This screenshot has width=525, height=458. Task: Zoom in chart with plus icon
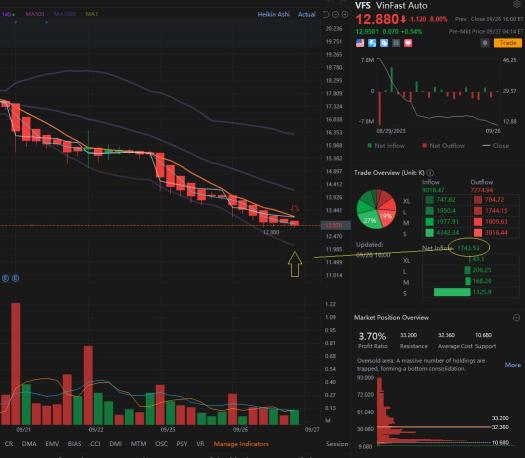click(345, 14)
